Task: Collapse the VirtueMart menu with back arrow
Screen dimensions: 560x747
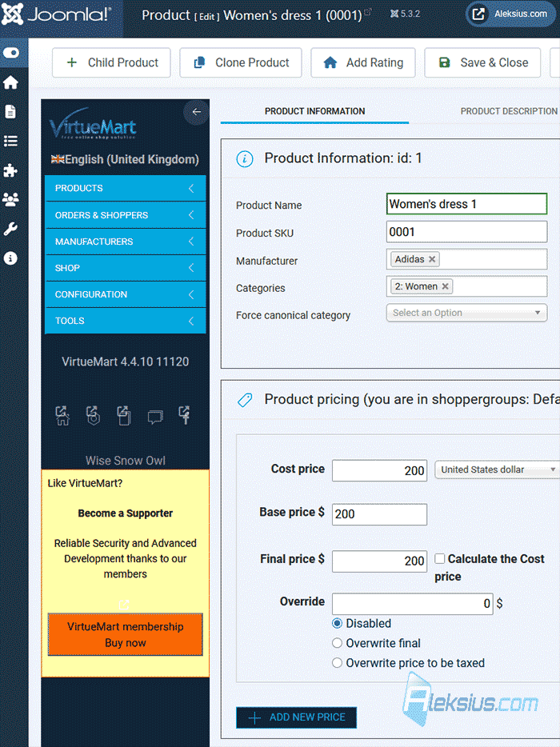Action: tap(196, 112)
